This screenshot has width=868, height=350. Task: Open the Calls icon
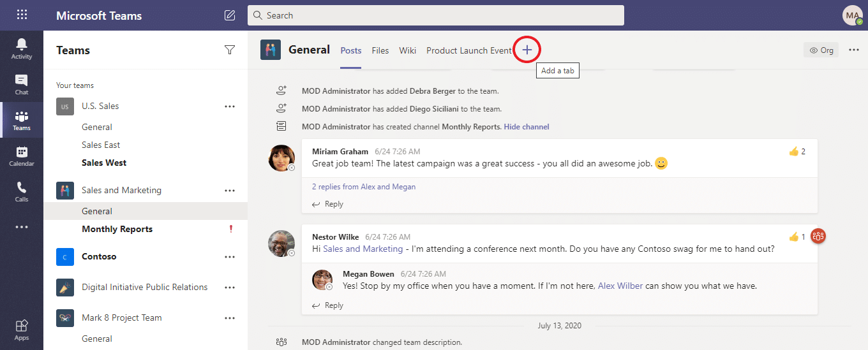pos(22,191)
